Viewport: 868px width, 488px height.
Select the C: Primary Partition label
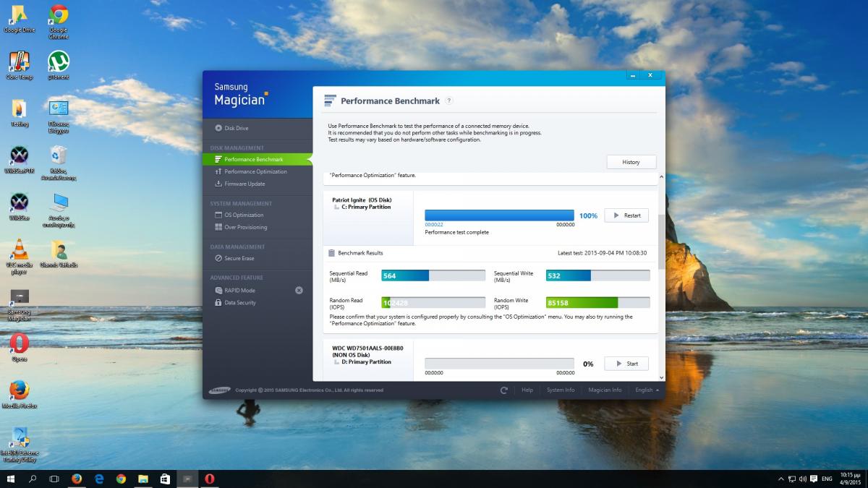(x=366, y=207)
